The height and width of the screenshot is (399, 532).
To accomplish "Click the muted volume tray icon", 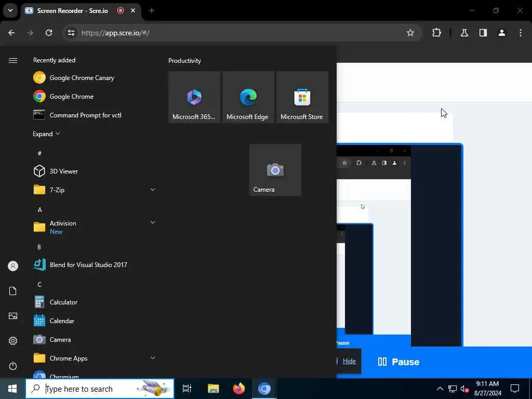I will (x=464, y=389).
